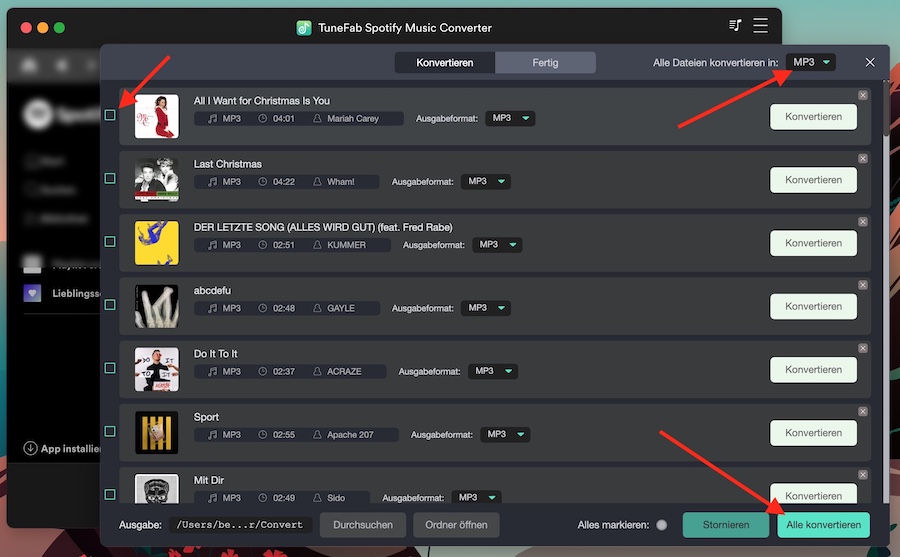Click App installieren in the Spotify sidebar

tap(62, 448)
